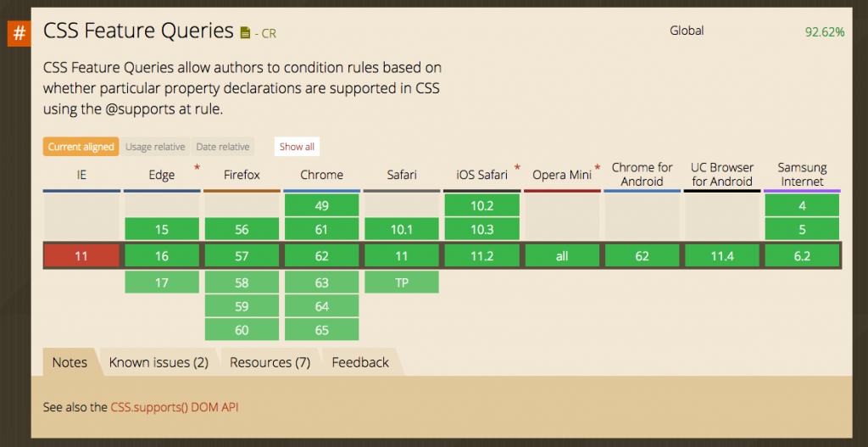Image resolution: width=868 pixels, height=447 pixels.
Task: Select the iOS Safari 11.2 cell
Action: (x=481, y=256)
